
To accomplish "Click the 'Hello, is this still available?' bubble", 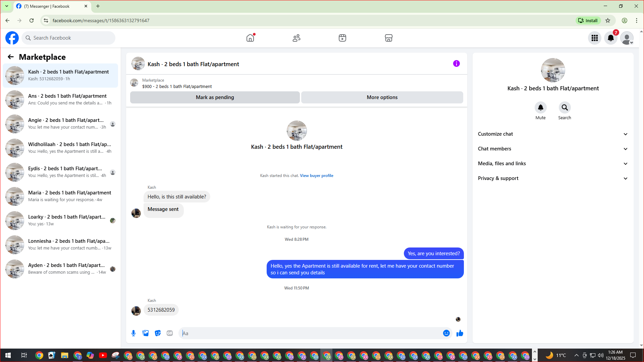I will 177,197.
